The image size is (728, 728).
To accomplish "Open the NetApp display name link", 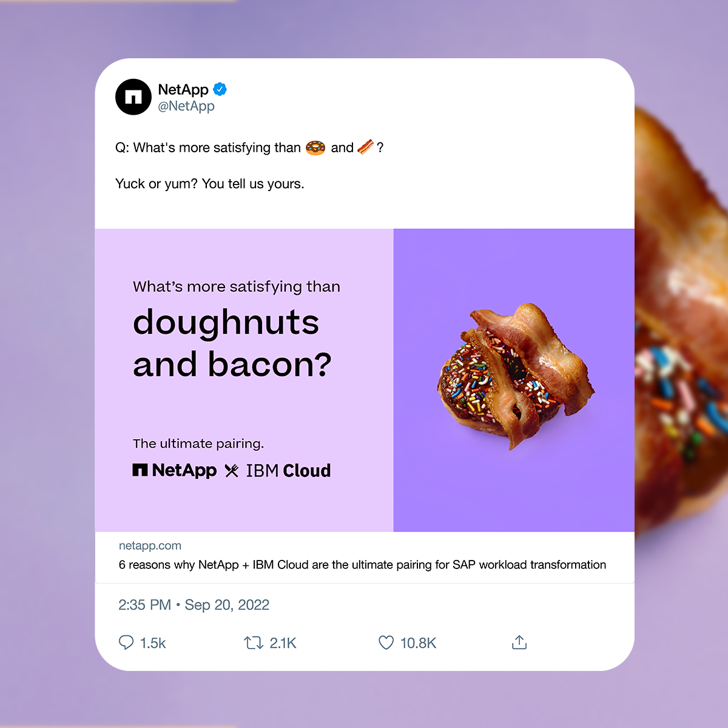I will [x=183, y=90].
